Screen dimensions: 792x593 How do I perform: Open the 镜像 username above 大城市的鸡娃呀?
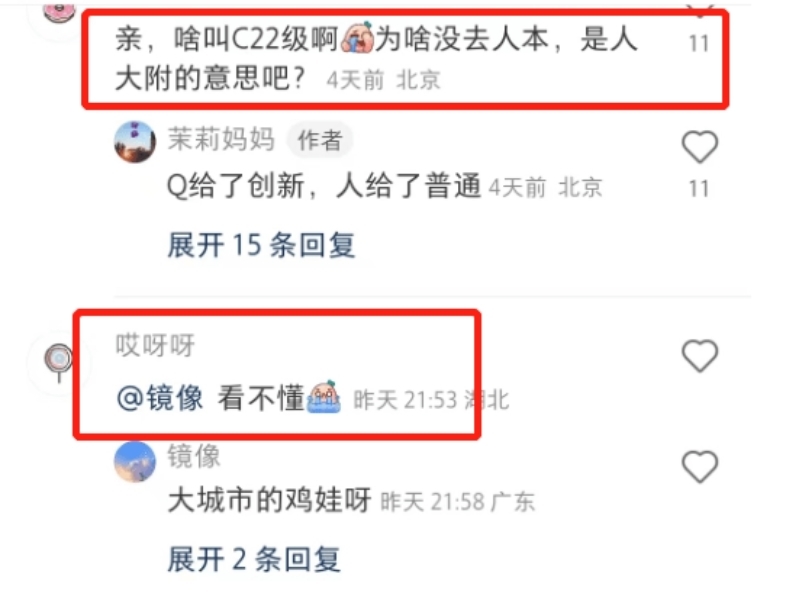pos(194,456)
